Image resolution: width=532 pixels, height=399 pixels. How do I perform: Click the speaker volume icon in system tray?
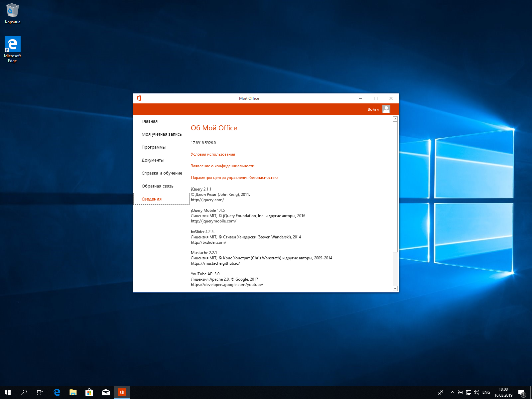(477, 392)
